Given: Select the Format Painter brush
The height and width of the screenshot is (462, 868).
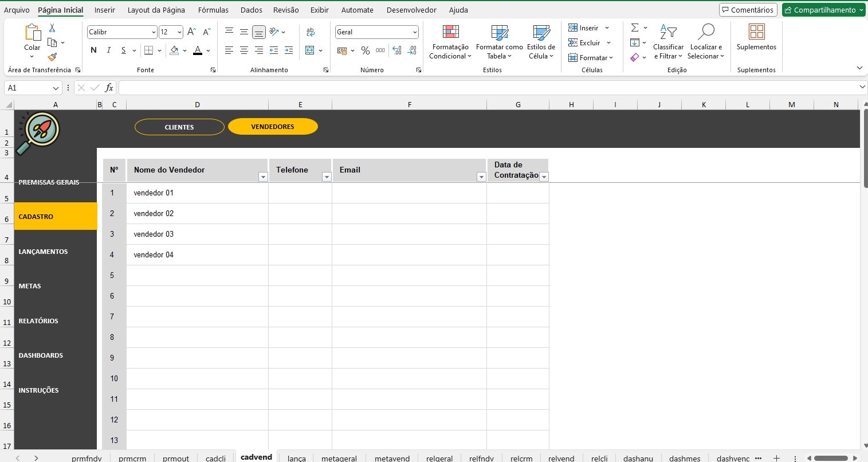Looking at the screenshot, I should [x=52, y=57].
